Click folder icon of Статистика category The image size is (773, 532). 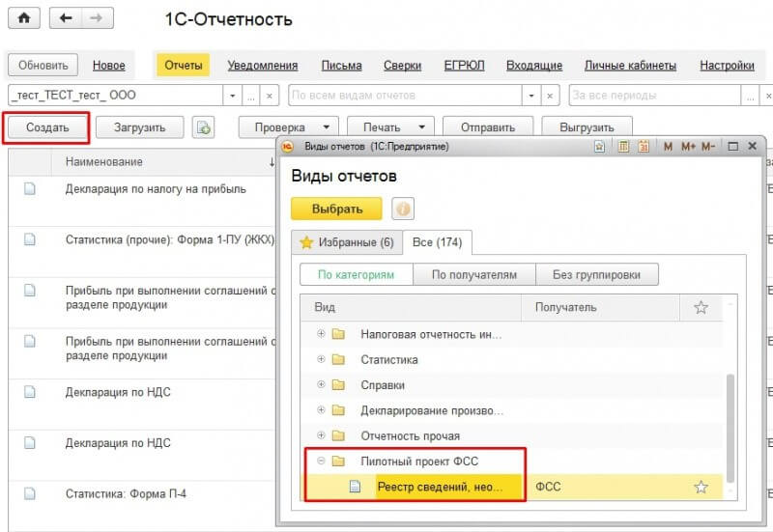(338, 359)
